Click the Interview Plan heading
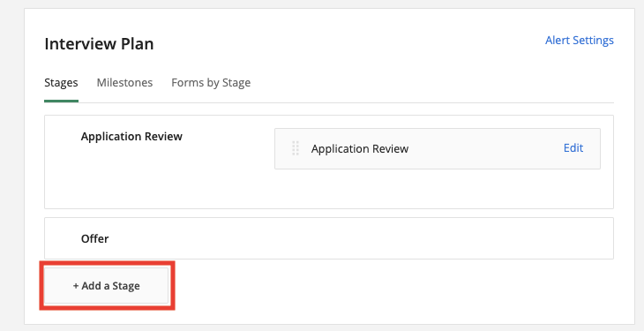This screenshot has width=644, height=331. coord(99,44)
